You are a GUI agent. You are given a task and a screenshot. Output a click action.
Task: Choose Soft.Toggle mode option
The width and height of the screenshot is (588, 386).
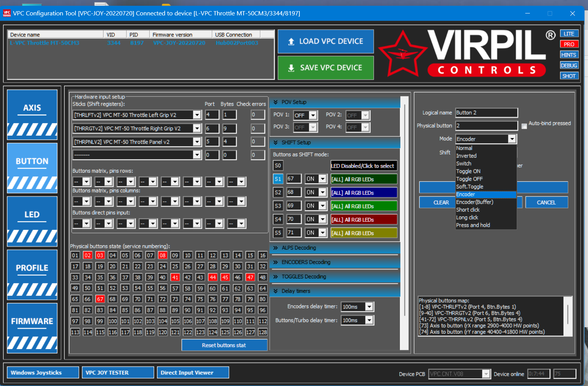[486, 187]
